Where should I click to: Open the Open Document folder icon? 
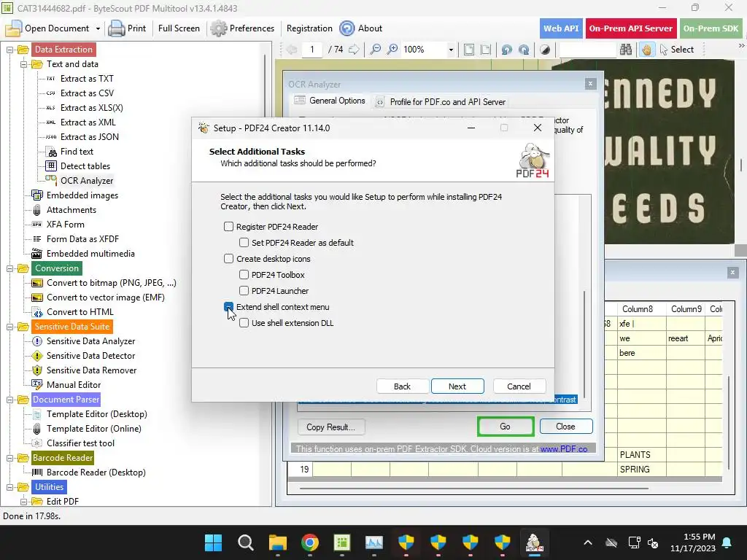pos(13,28)
